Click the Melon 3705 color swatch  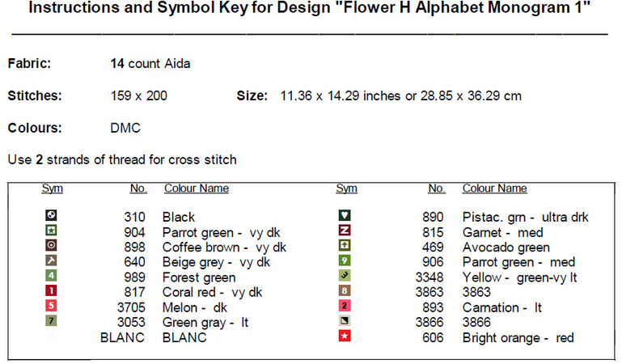[52, 306]
